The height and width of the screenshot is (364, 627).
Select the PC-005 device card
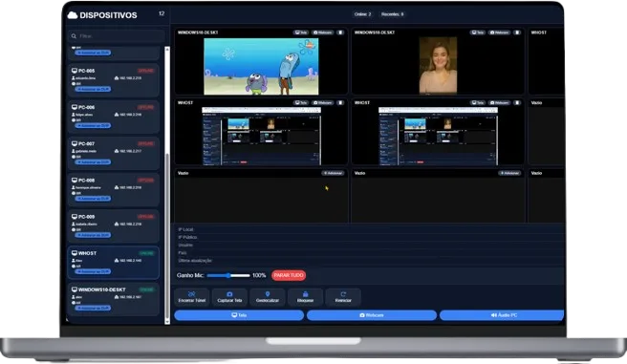[x=113, y=80]
